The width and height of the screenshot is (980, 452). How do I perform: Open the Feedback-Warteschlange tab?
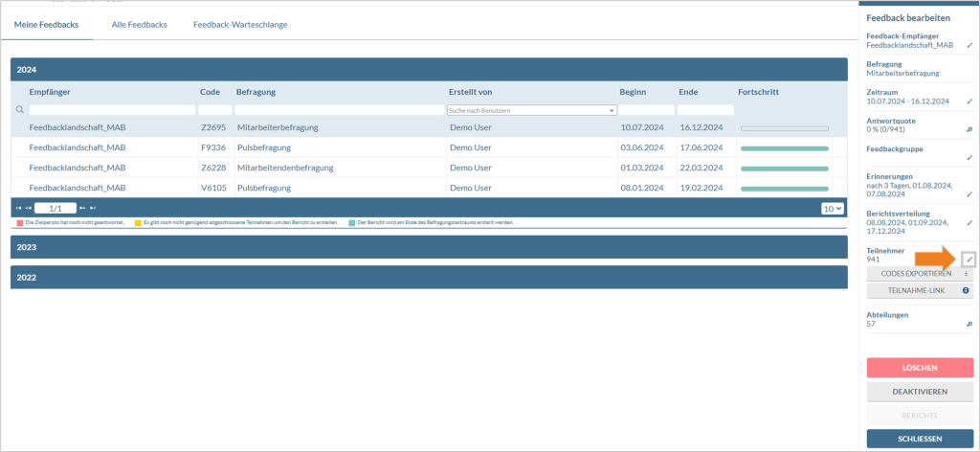tap(240, 25)
